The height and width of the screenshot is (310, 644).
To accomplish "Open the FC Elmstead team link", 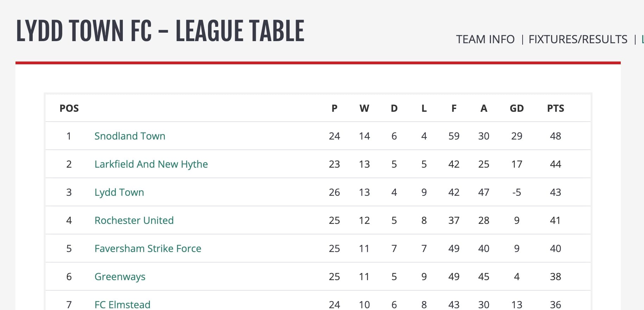I will click(x=122, y=304).
